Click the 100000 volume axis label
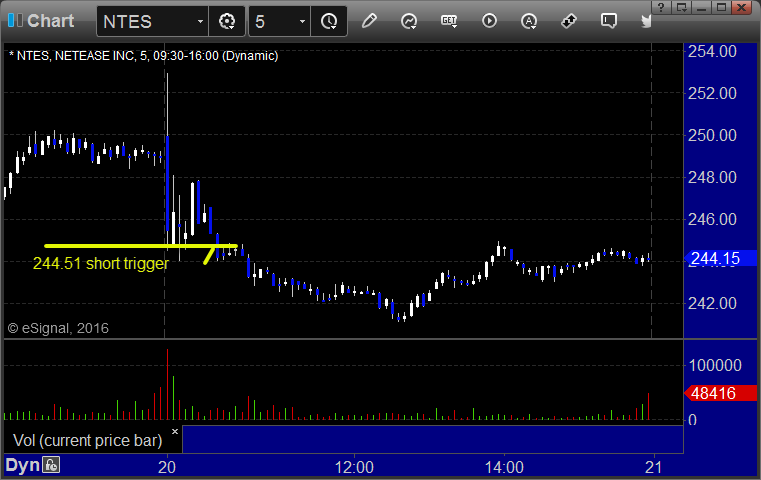 [715, 365]
